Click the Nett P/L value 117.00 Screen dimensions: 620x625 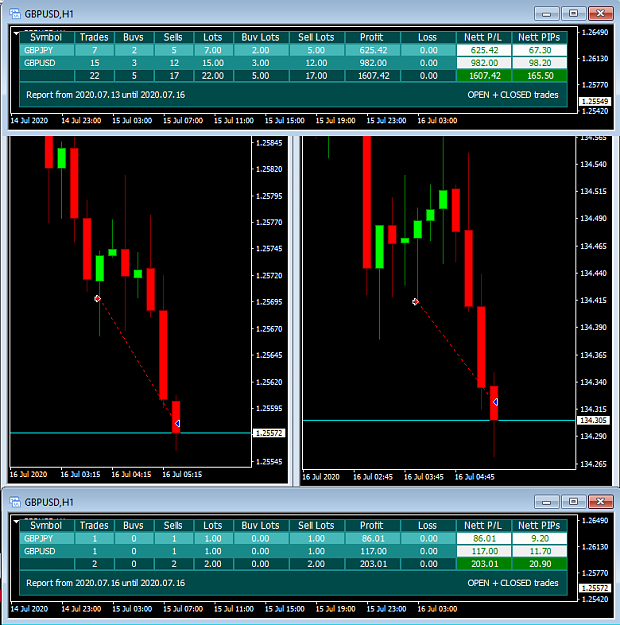click(x=484, y=551)
